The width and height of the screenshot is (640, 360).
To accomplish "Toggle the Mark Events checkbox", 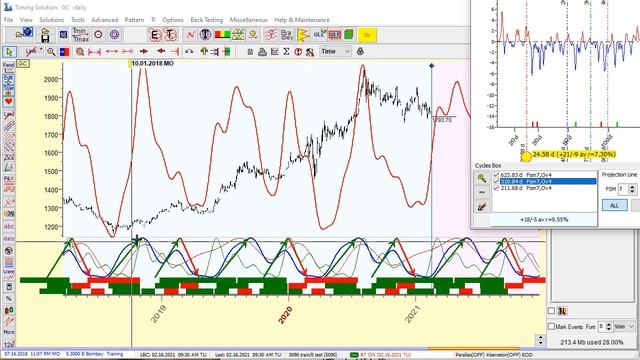I will [x=551, y=327].
